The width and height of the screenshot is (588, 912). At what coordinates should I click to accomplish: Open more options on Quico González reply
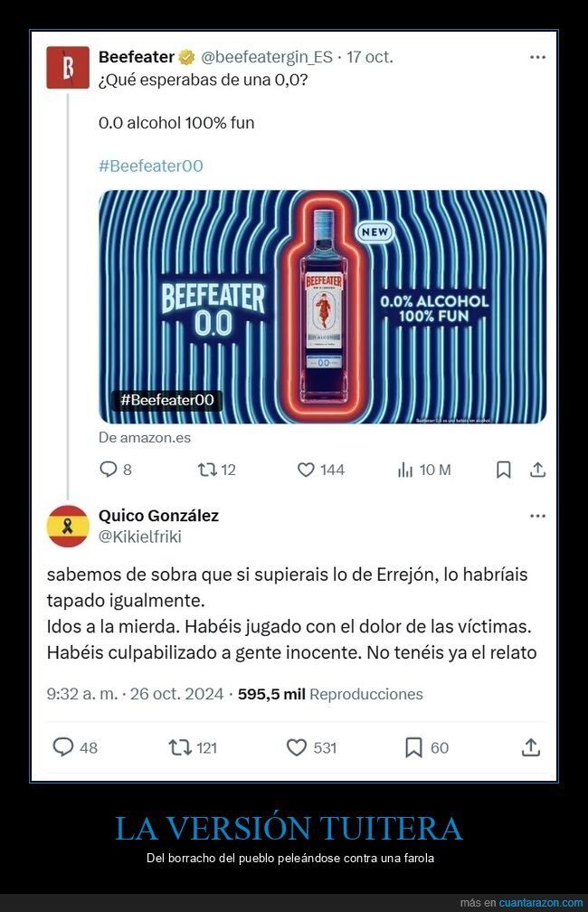pos(538,516)
